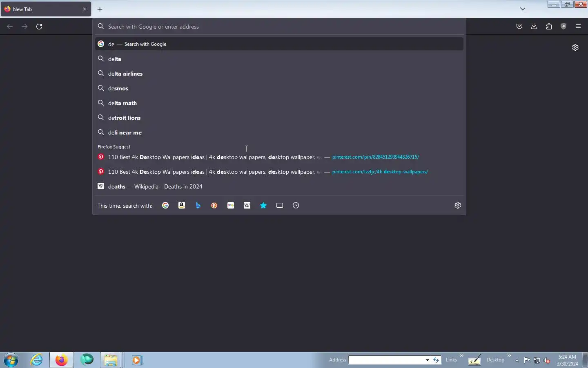Screen dimensions: 588x368
Task: Open 'deaths — Wikipedia - Deaths in 2024'
Action: (279, 186)
